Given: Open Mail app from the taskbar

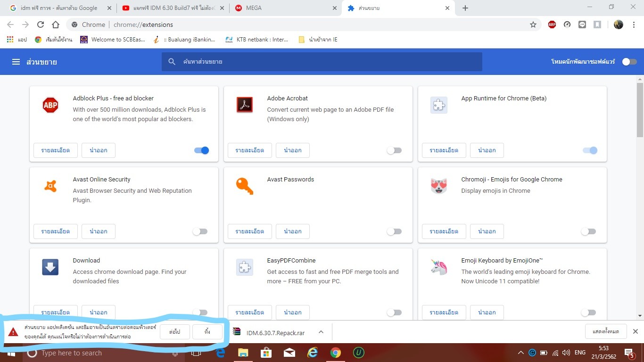Looking at the screenshot, I should [289, 353].
